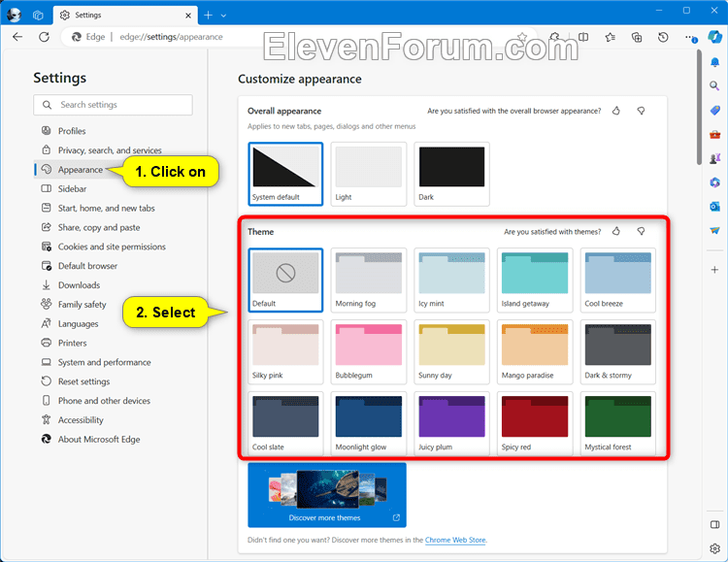
Task: Open the Chrome Web Store link
Action: (455, 540)
